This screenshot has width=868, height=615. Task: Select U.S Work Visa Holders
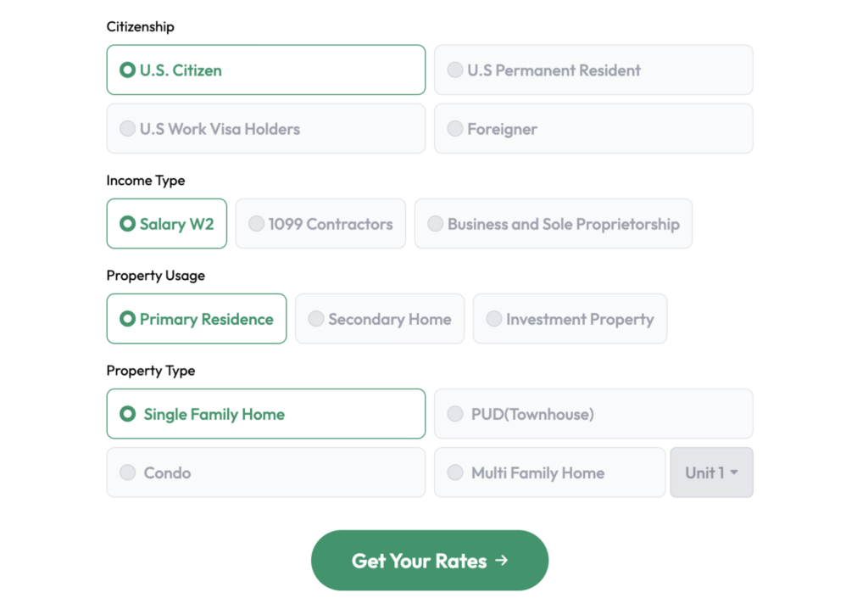(x=265, y=128)
